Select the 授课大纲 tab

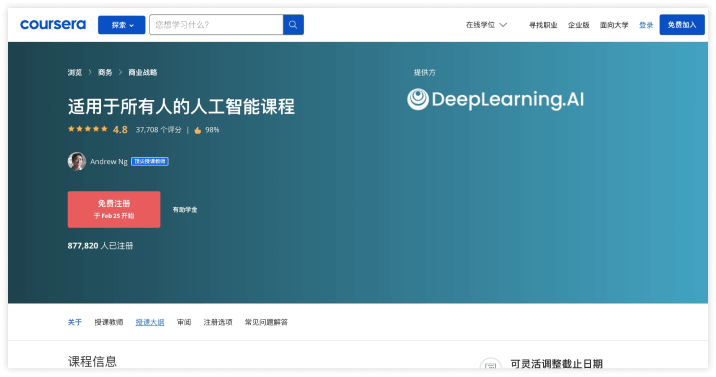point(150,322)
